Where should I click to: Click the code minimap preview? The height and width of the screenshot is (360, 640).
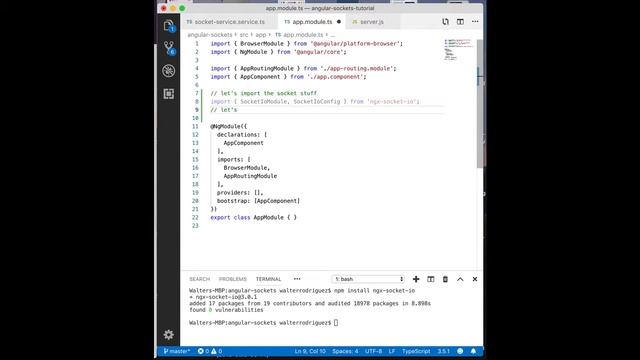[459, 50]
